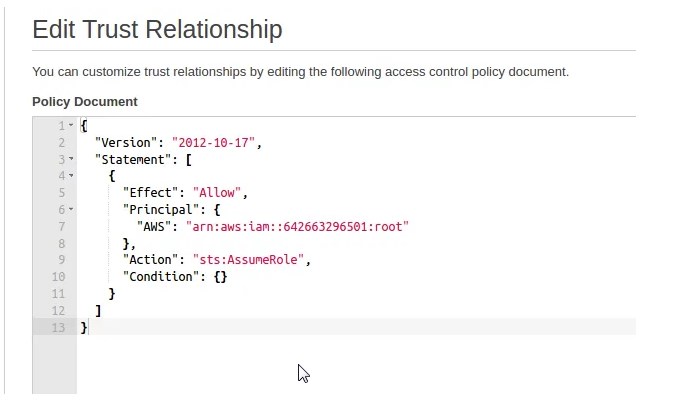
Task: Click the arn:aws:iam root ARN string
Action: pyautogui.click(x=298, y=227)
